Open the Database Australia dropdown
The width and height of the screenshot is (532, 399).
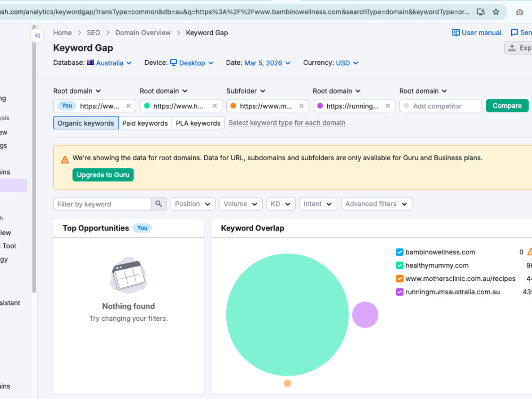coord(114,63)
